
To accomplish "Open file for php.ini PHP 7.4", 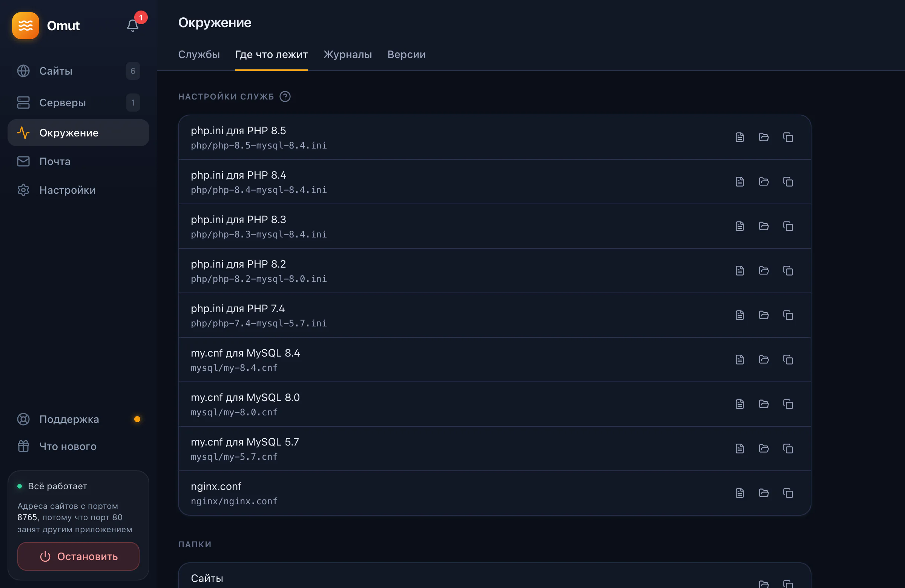I will [x=739, y=315].
